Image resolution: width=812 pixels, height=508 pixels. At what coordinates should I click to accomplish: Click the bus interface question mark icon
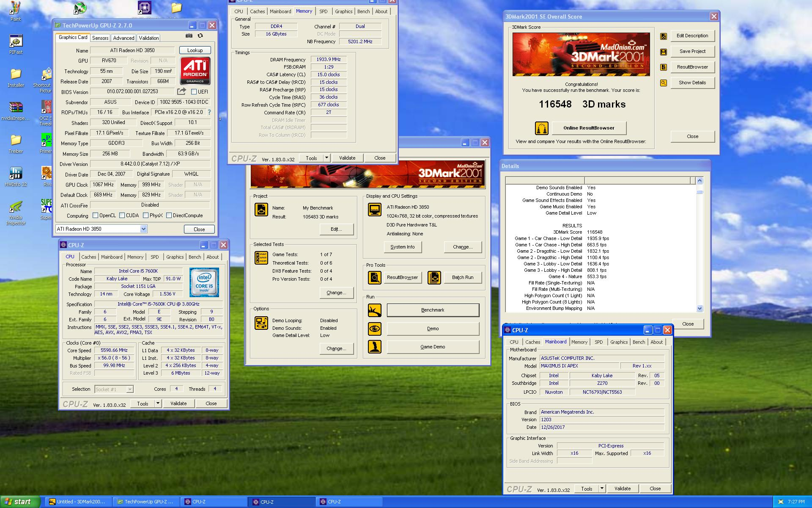[209, 112]
